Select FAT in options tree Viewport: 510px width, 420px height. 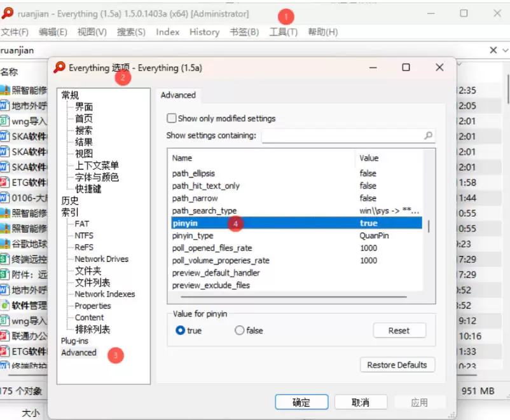pos(81,224)
